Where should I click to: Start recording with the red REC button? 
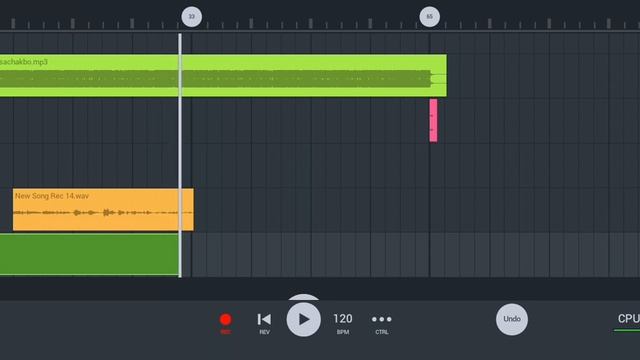tap(226, 323)
